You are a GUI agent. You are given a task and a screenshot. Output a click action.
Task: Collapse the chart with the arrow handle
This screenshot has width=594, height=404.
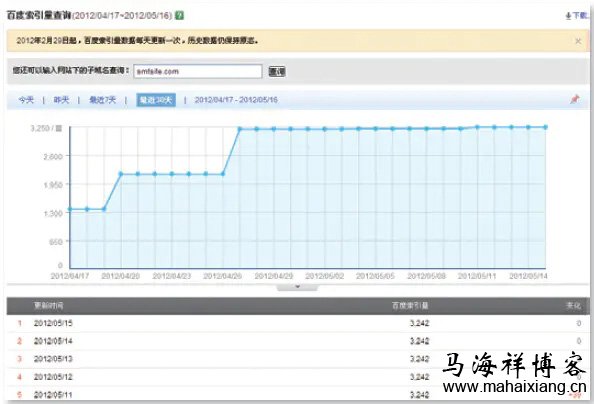(297, 287)
